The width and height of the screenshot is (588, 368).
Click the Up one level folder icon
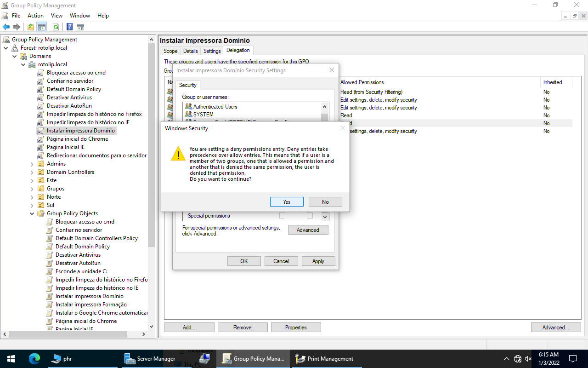[x=31, y=27]
